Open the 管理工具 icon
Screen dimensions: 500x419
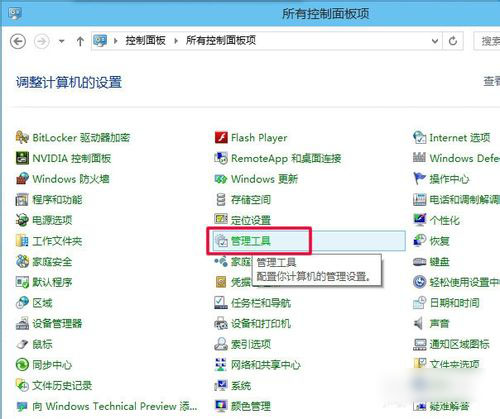pos(221,241)
